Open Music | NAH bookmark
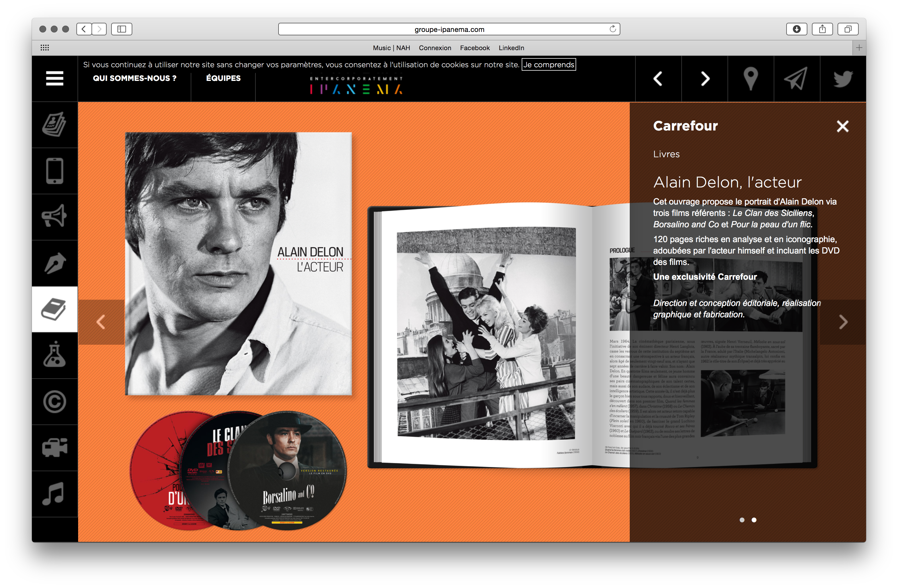The image size is (898, 588). pos(391,48)
